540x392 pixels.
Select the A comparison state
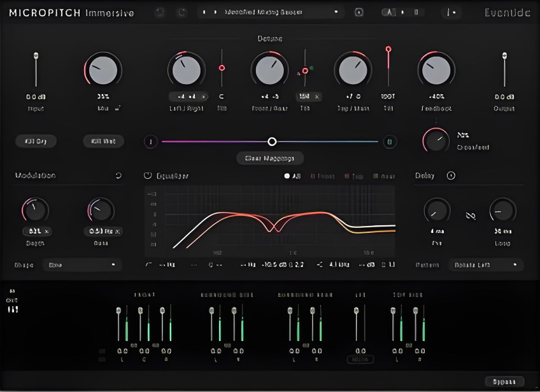pos(390,12)
